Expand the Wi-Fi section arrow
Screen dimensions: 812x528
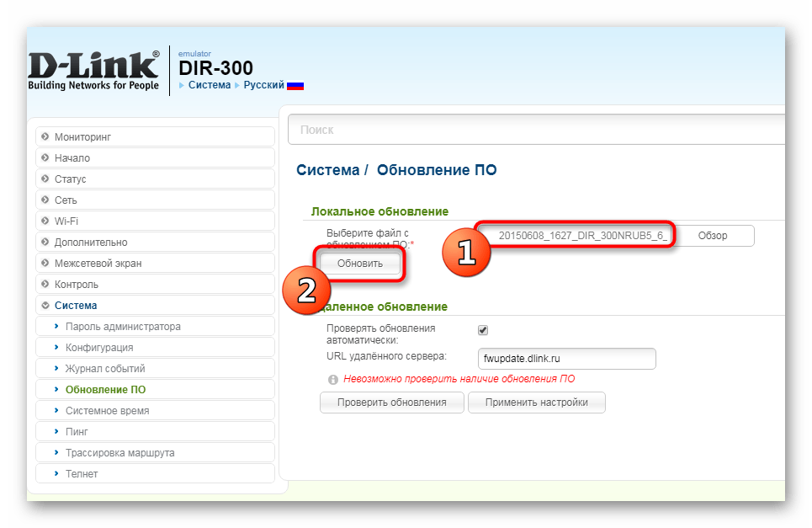[x=45, y=221]
